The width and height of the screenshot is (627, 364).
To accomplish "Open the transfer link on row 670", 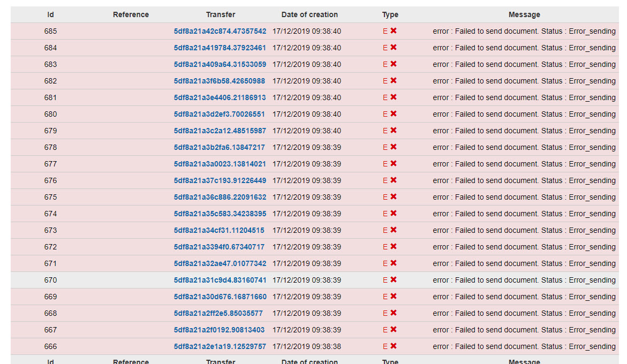I will 220,280.
